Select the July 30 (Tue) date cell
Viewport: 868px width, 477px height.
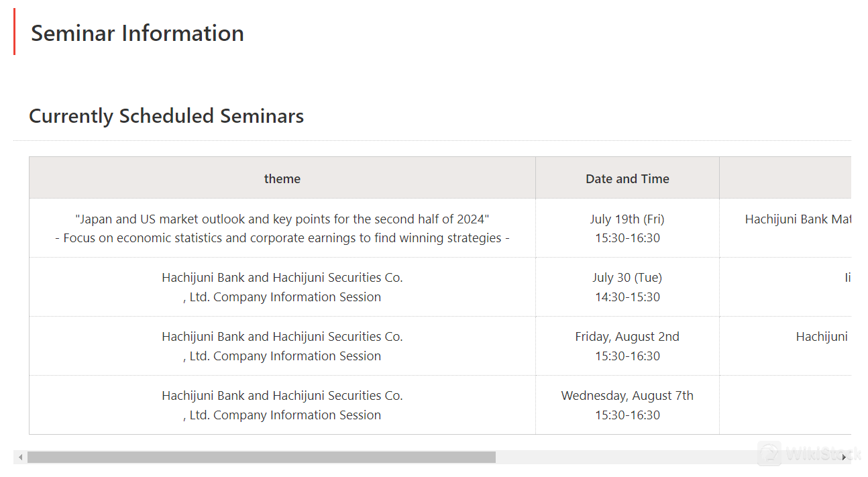click(x=627, y=287)
